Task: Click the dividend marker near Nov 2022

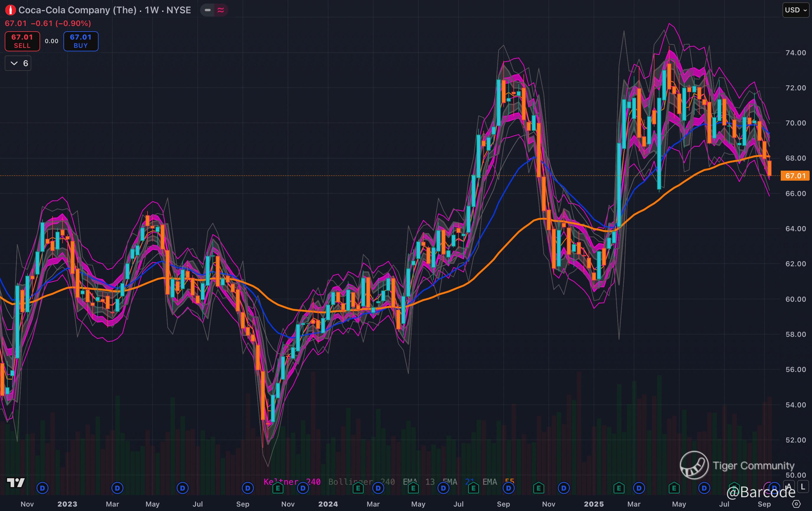Action: pos(42,488)
